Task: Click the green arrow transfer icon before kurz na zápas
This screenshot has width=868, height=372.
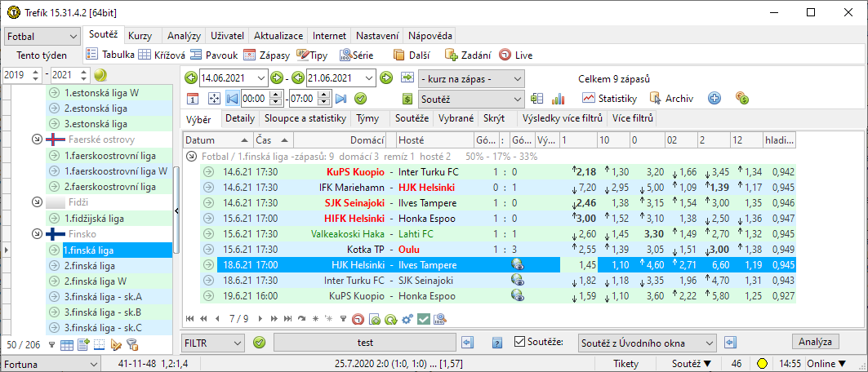Action: (x=407, y=77)
